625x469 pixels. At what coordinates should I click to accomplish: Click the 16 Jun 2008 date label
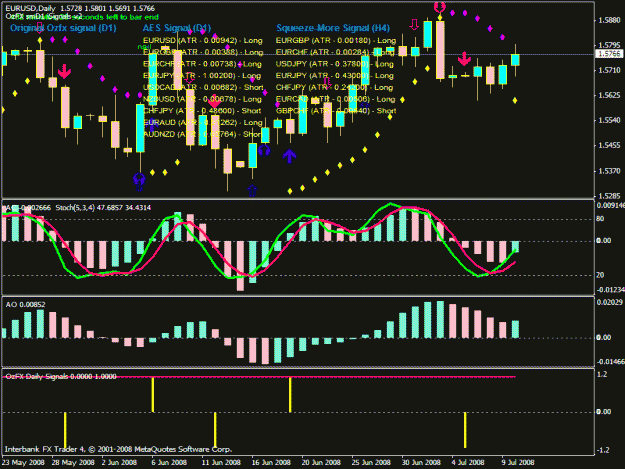[x=271, y=463]
